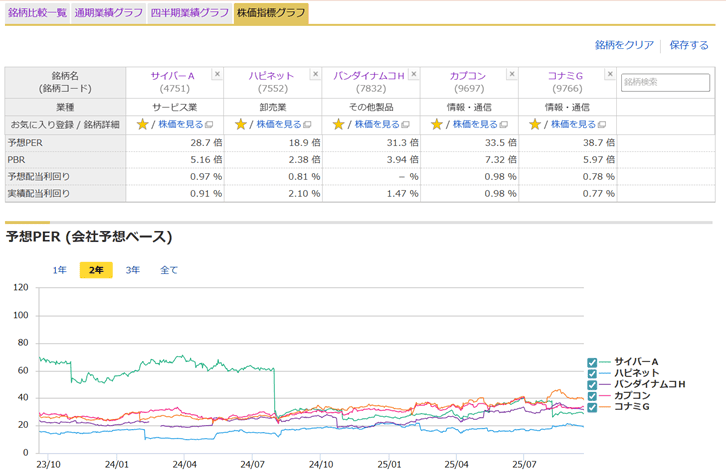Go to 銘柄比較一覧 tab

(x=37, y=13)
